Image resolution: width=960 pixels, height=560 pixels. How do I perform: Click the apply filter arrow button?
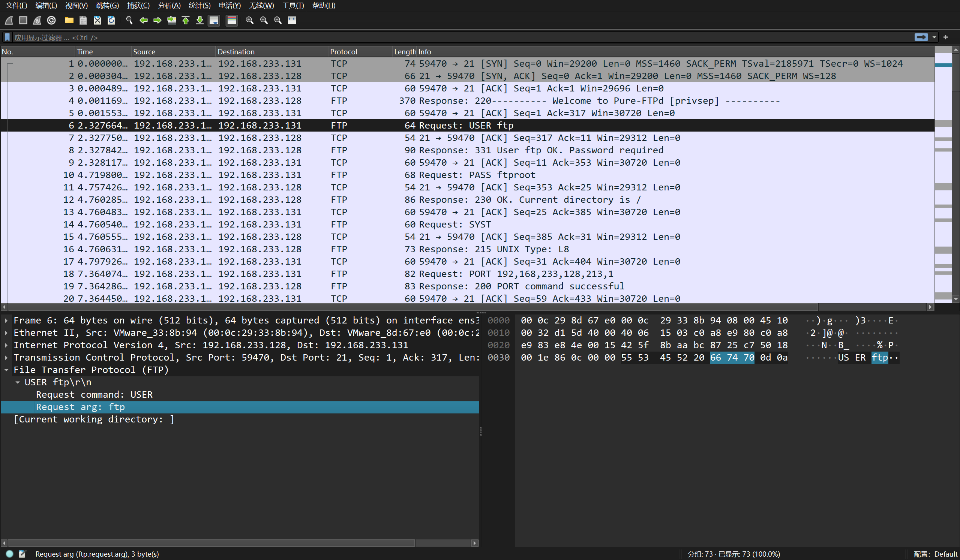pyautogui.click(x=921, y=37)
